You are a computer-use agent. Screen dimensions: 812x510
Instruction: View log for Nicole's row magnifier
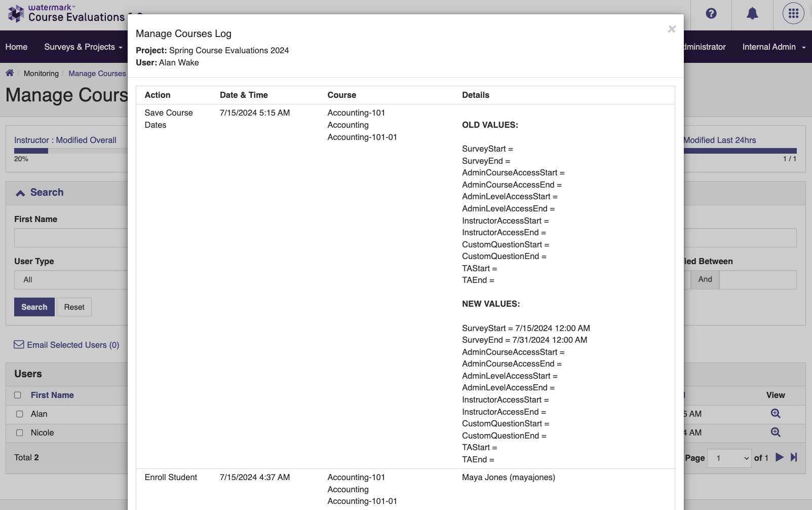tap(776, 432)
